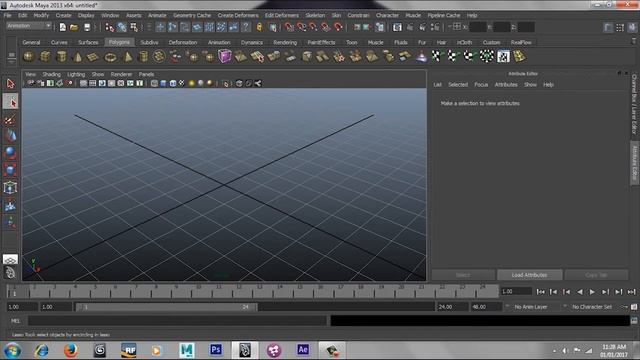Create a polygon cube from the shelf
Viewport: 640px width, 360px height.
(x=45, y=57)
